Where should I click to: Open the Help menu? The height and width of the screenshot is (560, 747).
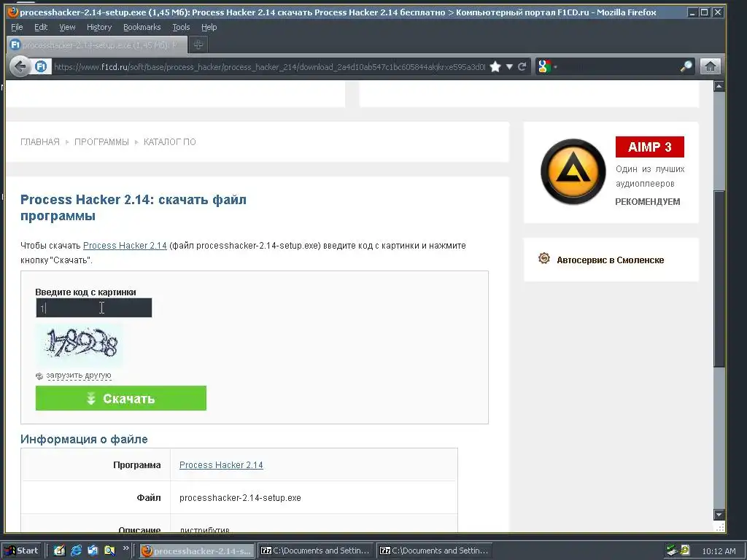point(209,27)
